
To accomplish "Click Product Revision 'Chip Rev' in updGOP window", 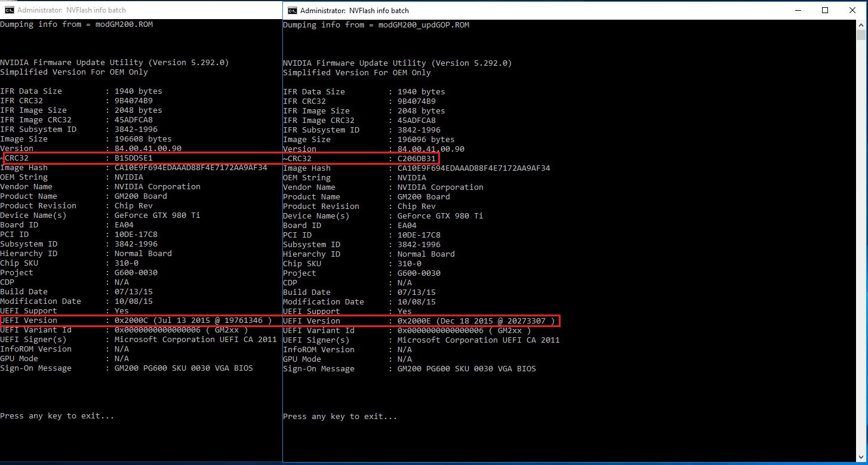I will tap(417, 207).
